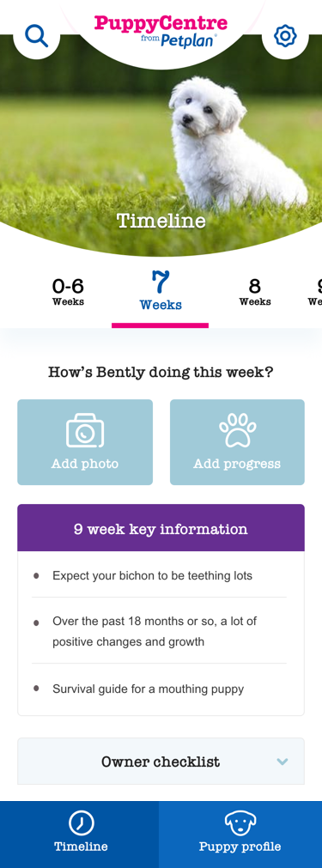Screen dimensions: 322x868
Task: Click the Add photo button label
Action: pos(85,464)
